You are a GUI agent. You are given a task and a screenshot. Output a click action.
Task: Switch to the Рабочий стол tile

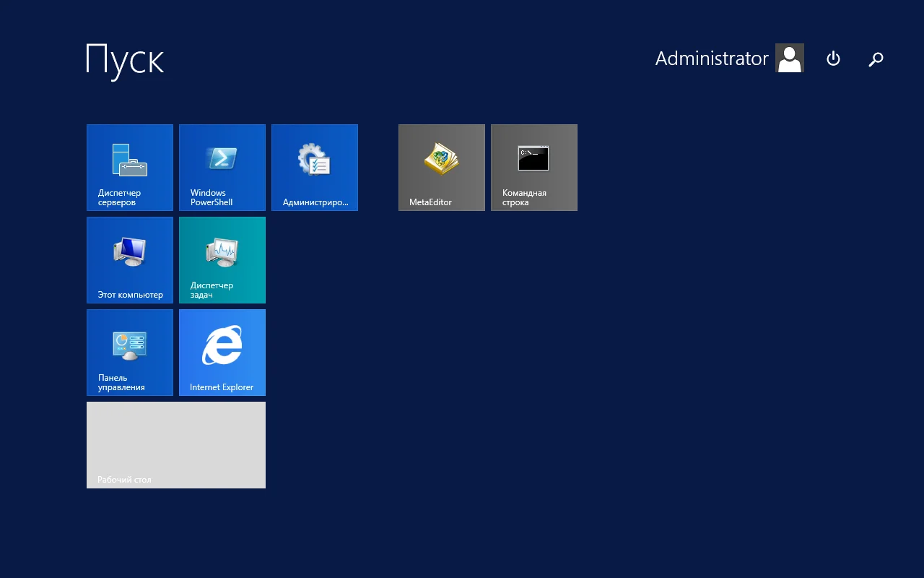176,445
